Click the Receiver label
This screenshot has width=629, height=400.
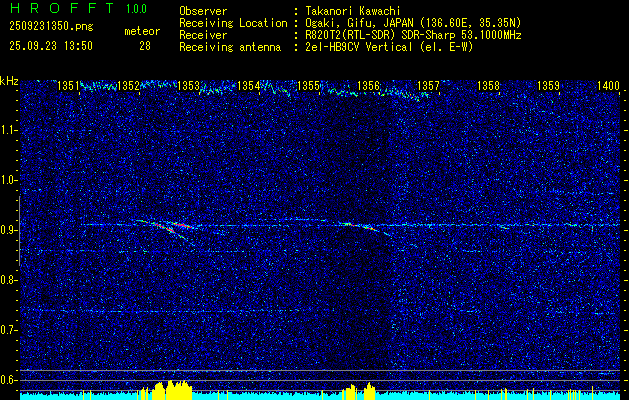(203, 35)
